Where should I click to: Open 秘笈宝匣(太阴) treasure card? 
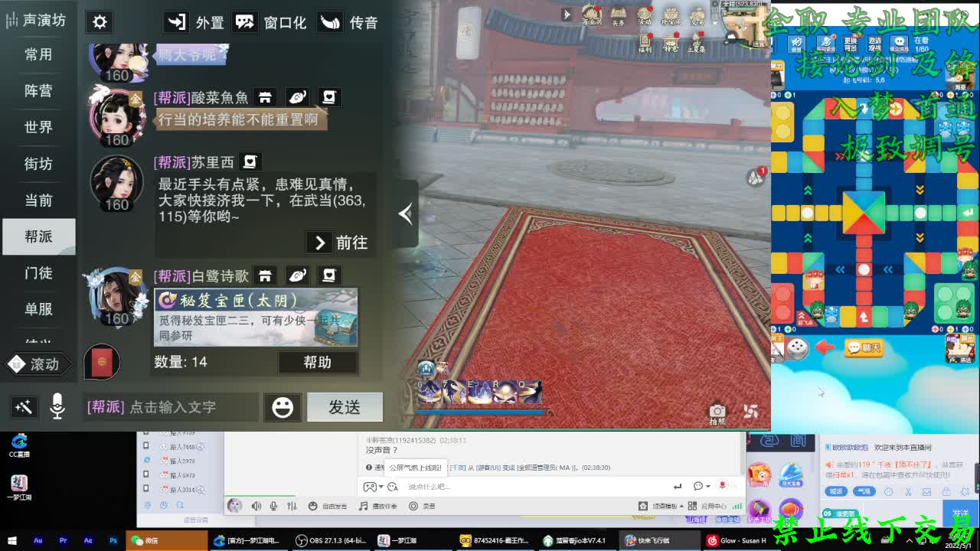[256, 317]
